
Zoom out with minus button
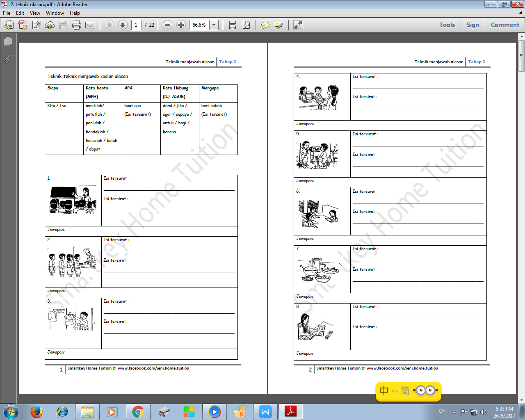click(x=167, y=25)
